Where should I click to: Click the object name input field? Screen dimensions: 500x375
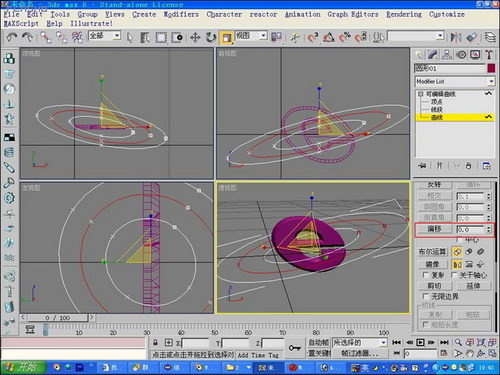click(449, 68)
